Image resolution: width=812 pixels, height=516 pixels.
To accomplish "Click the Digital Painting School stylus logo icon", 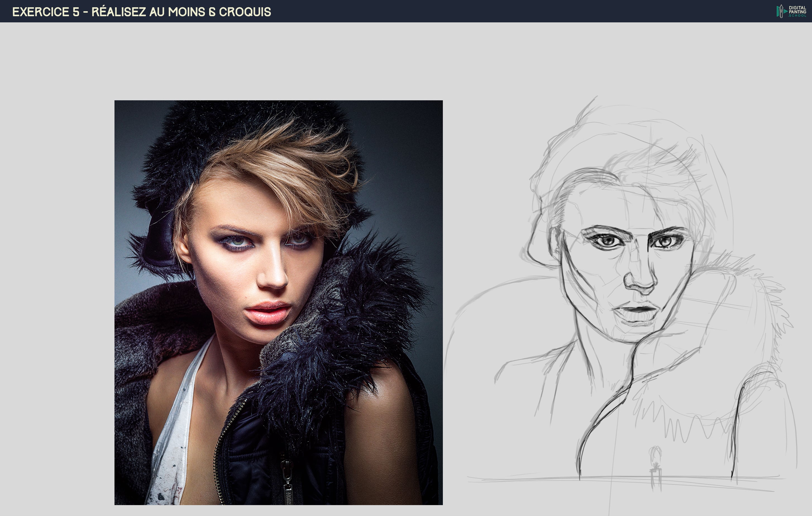I will 781,11.
